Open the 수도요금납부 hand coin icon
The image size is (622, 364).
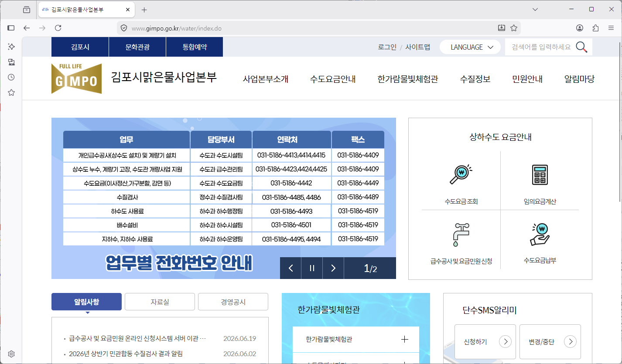pyautogui.click(x=540, y=234)
